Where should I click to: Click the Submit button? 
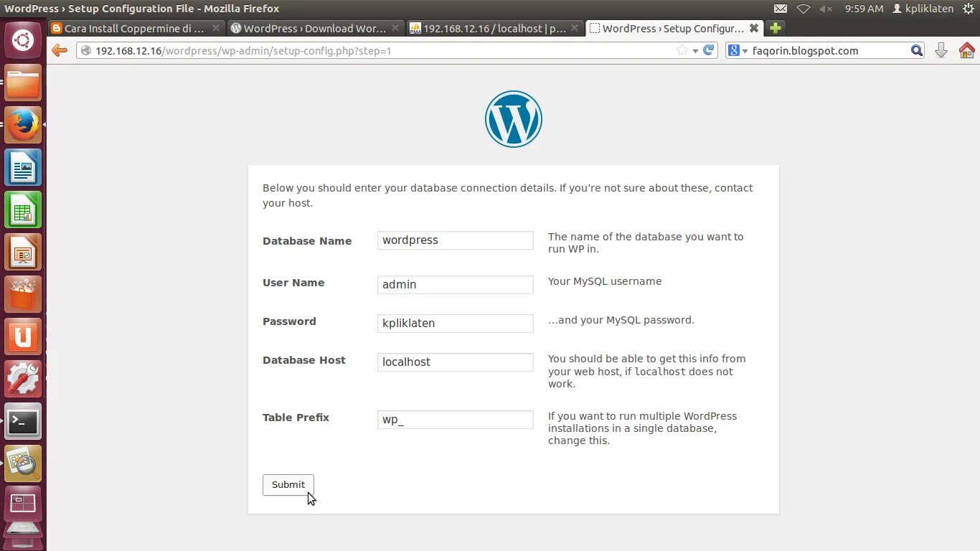click(x=288, y=485)
